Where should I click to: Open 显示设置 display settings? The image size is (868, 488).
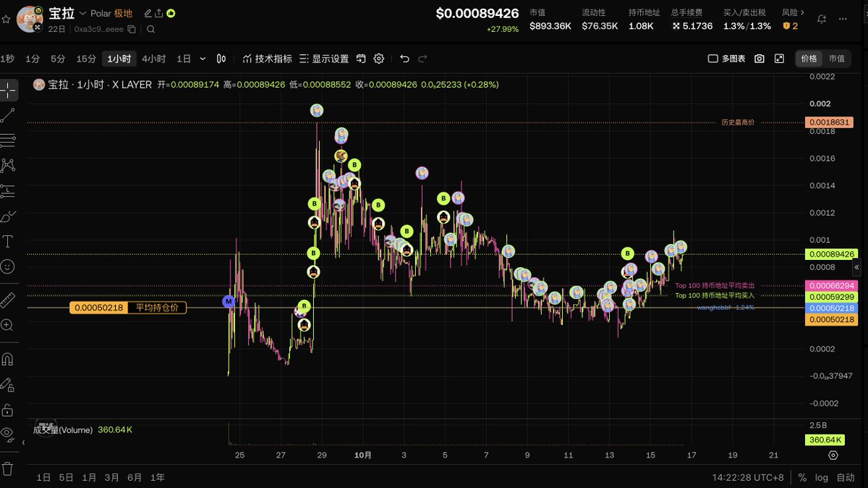[x=323, y=59]
